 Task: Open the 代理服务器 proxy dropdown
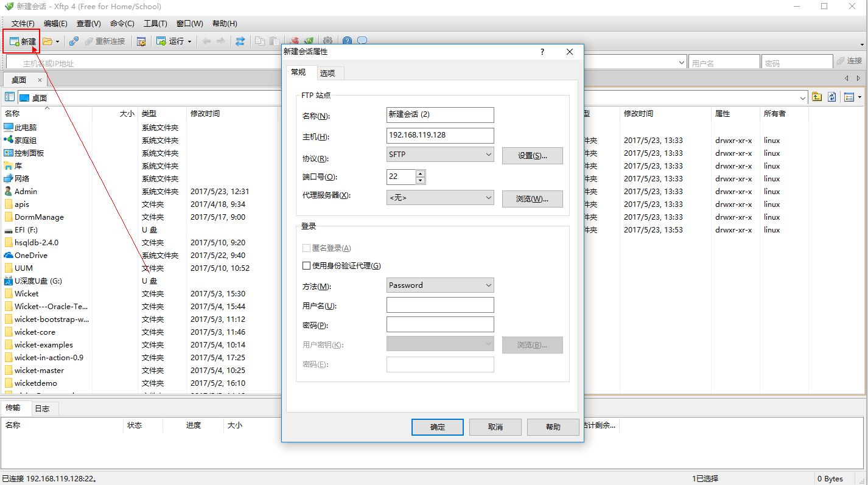tap(440, 197)
